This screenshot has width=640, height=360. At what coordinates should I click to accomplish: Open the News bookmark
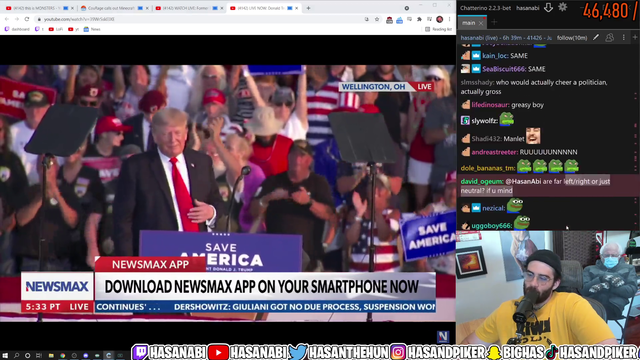92,29
